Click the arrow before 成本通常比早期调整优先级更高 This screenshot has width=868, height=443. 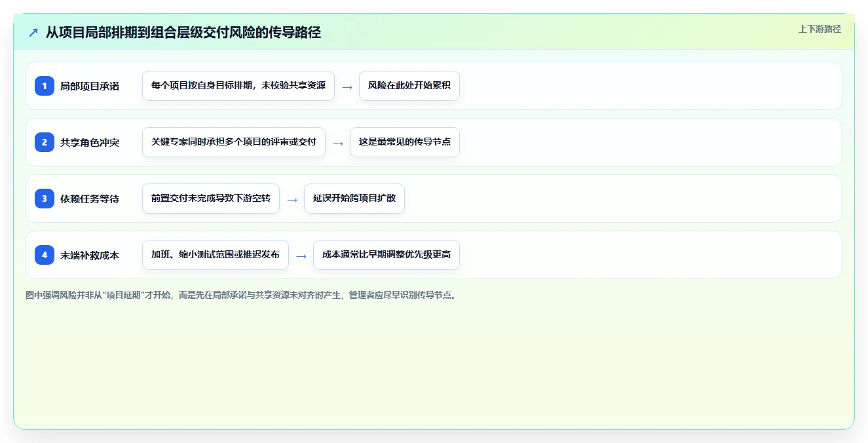pos(301,256)
